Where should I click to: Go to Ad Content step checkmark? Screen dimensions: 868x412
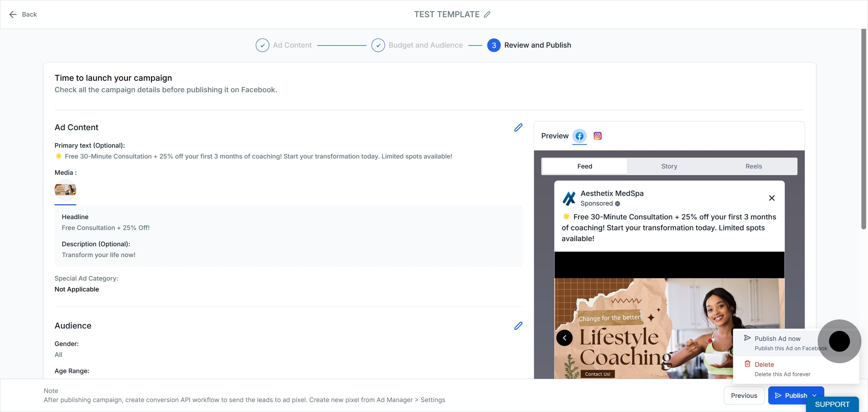tap(262, 45)
